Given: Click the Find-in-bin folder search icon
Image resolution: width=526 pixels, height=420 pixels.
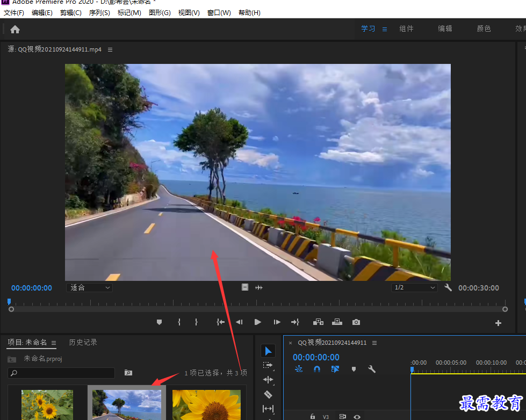Looking at the screenshot, I should pos(128,373).
